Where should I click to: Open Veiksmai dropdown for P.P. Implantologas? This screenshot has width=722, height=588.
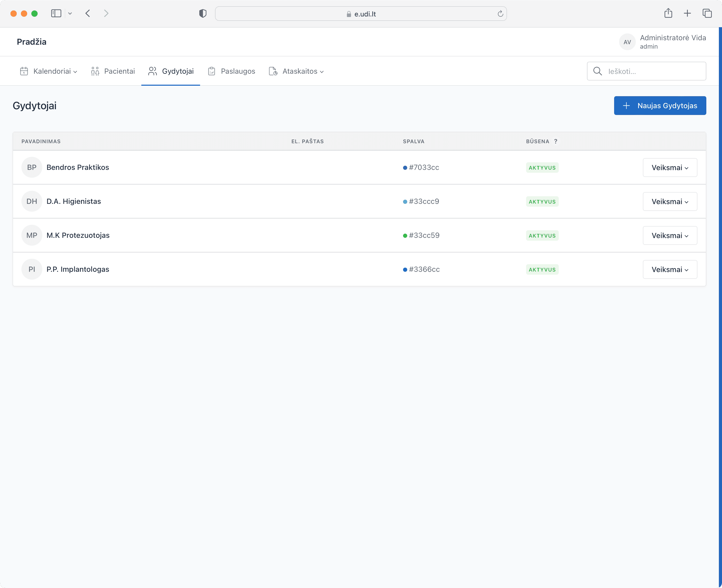click(x=670, y=270)
